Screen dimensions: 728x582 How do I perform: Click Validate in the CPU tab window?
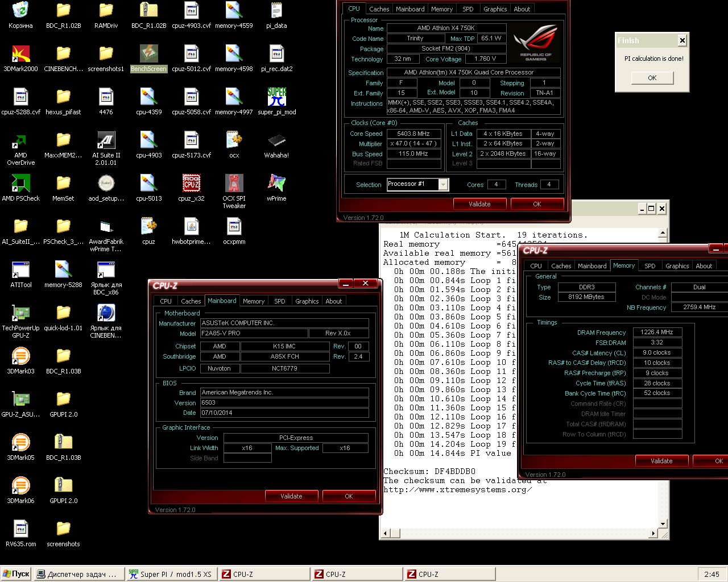point(479,204)
